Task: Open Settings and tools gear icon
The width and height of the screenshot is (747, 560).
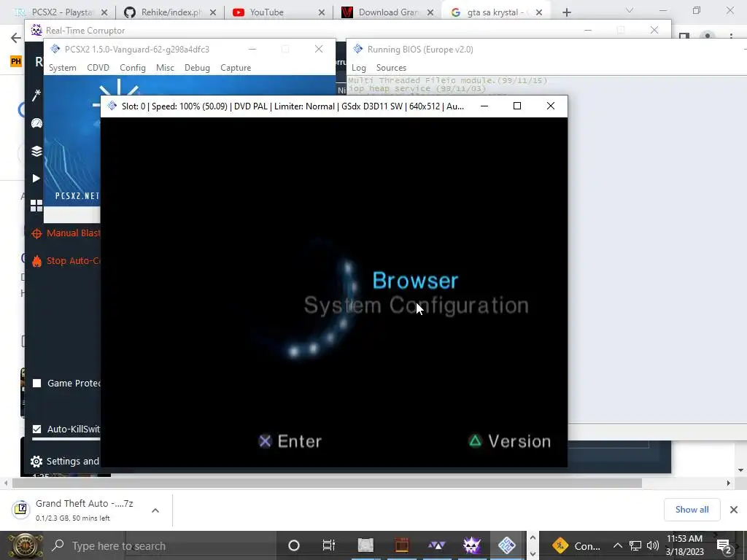Action: 36,462
